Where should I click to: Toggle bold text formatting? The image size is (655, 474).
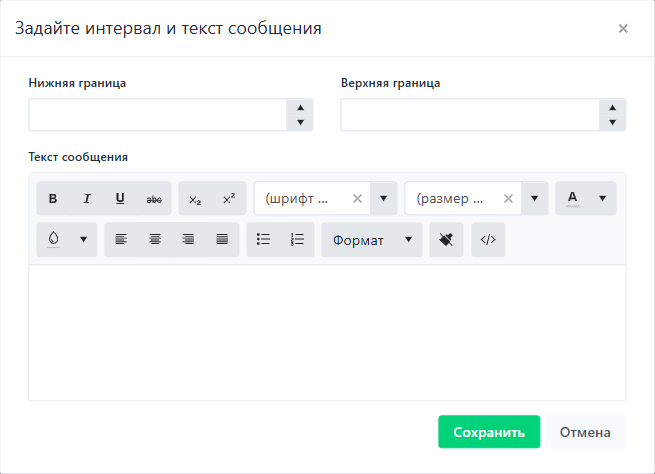tap(53, 199)
